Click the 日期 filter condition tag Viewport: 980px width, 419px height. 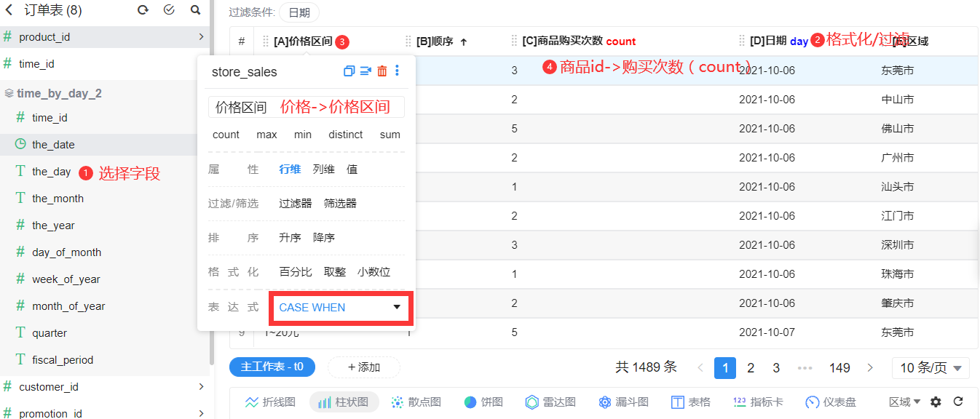[299, 12]
